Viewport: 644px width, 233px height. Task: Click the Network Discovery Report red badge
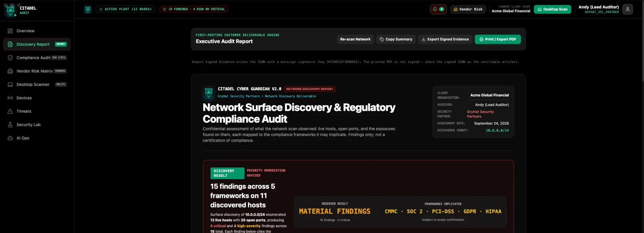pyautogui.click(x=310, y=89)
